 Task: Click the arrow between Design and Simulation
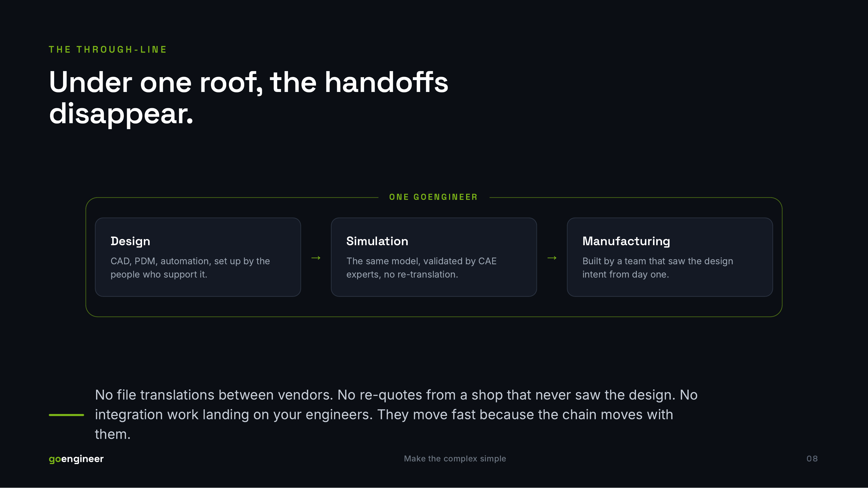[316, 258]
